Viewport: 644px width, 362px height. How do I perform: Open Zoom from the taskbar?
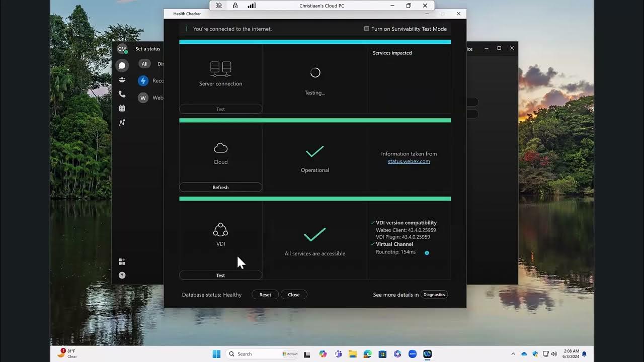(413, 354)
